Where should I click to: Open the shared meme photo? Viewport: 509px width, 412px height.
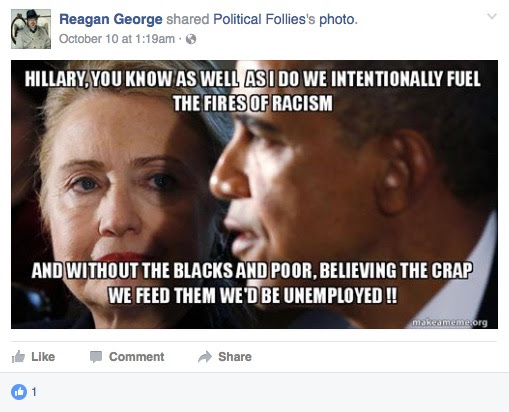pyautogui.click(x=254, y=194)
